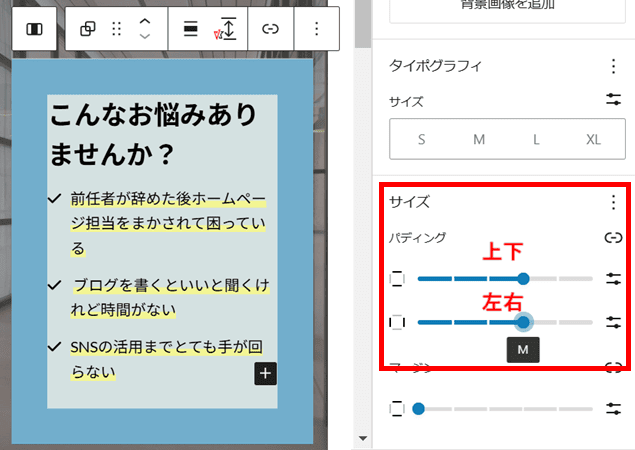This screenshot has height=450, width=635.
Task: Click the block drag handle icon
Action: coord(116,29)
